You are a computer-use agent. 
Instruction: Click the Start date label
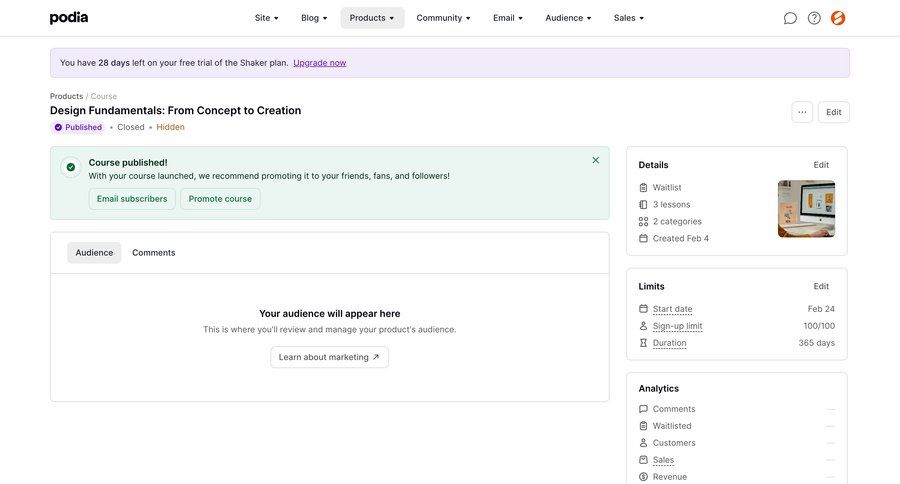tap(672, 309)
